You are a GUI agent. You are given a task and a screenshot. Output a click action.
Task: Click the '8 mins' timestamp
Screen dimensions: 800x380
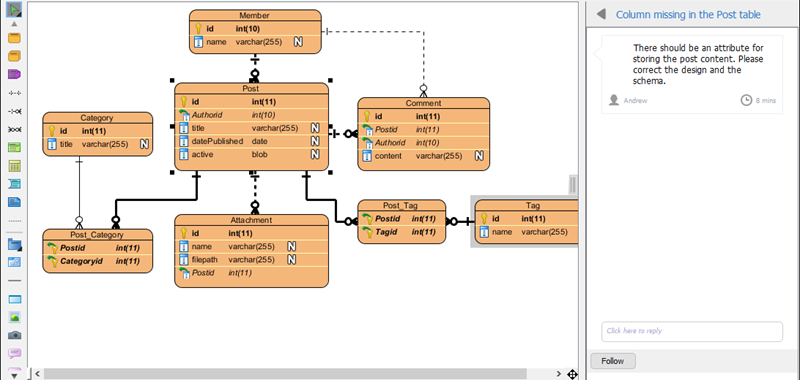pyautogui.click(x=766, y=100)
